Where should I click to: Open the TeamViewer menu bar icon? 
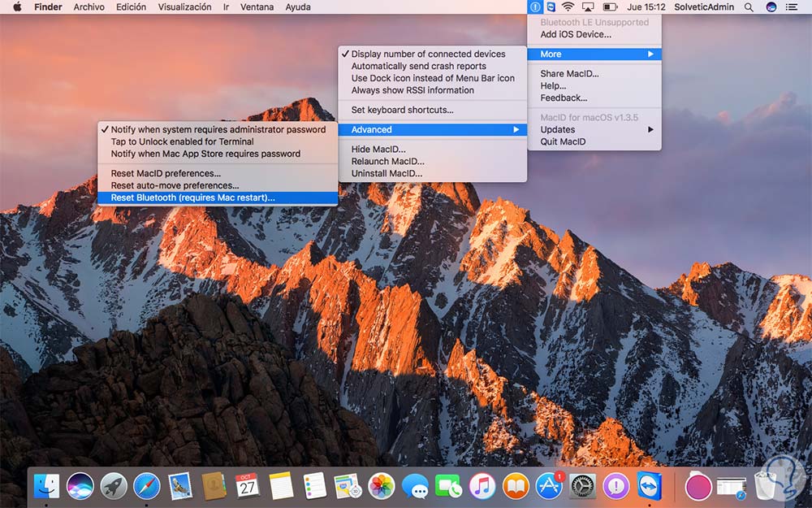point(551,7)
